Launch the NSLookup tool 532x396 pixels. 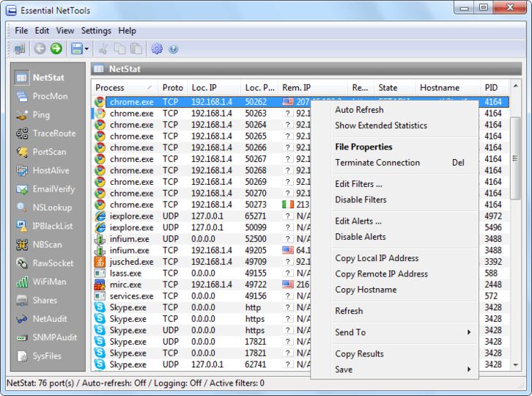pos(44,208)
